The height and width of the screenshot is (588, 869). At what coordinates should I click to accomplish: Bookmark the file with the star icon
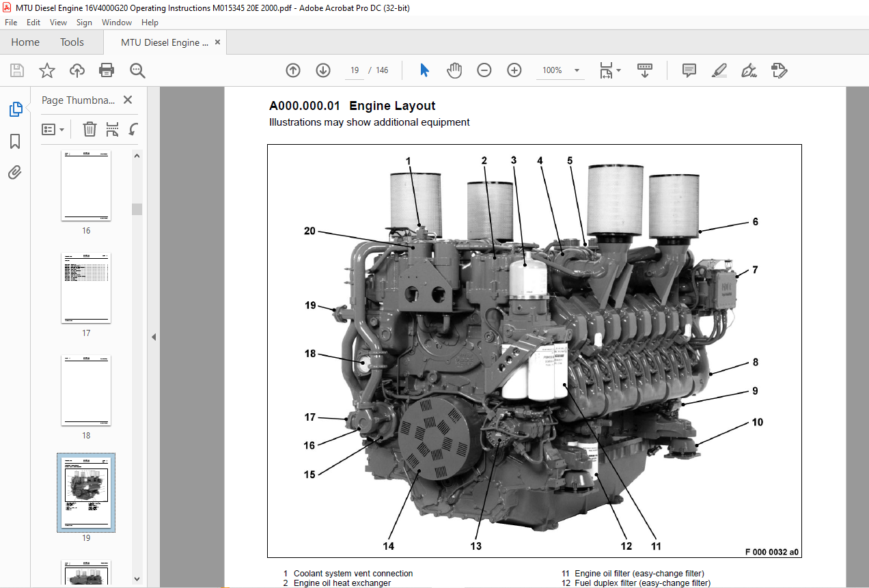(x=46, y=70)
